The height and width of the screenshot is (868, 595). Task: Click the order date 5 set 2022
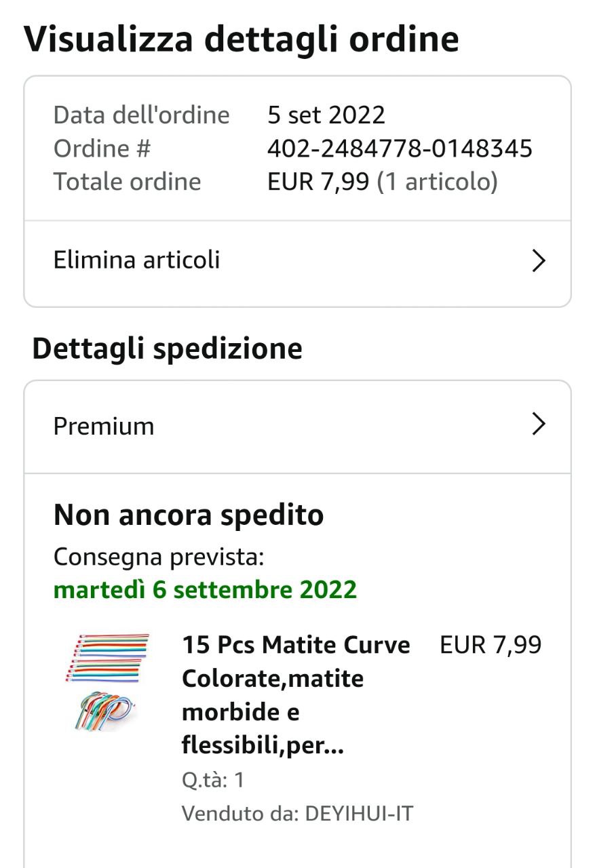point(326,115)
